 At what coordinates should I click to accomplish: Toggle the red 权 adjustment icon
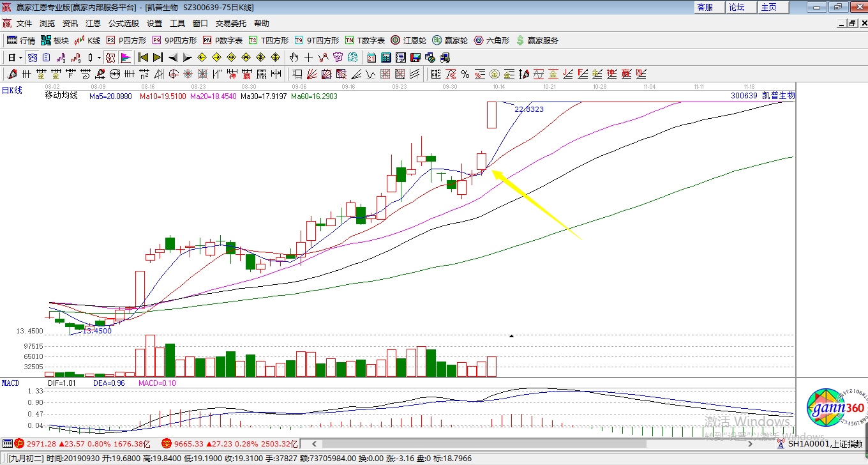(110, 57)
